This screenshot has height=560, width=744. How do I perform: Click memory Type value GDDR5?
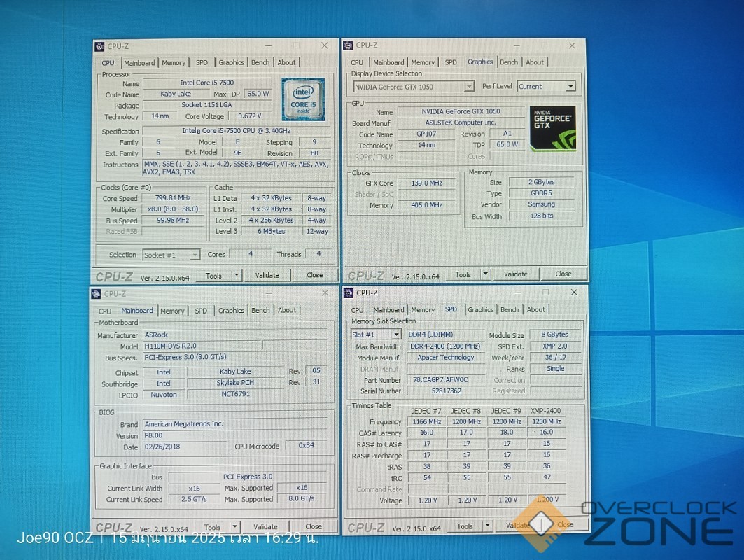(x=542, y=193)
